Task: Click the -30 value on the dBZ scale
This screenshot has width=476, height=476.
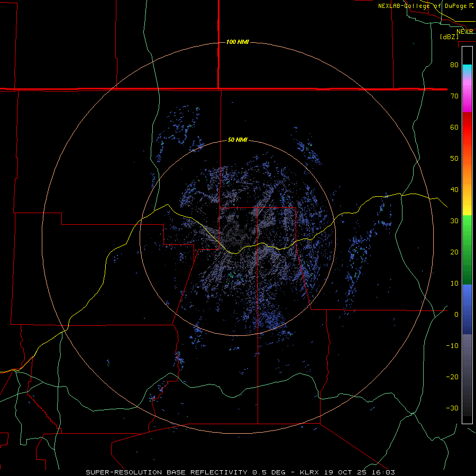Action: (452, 408)
